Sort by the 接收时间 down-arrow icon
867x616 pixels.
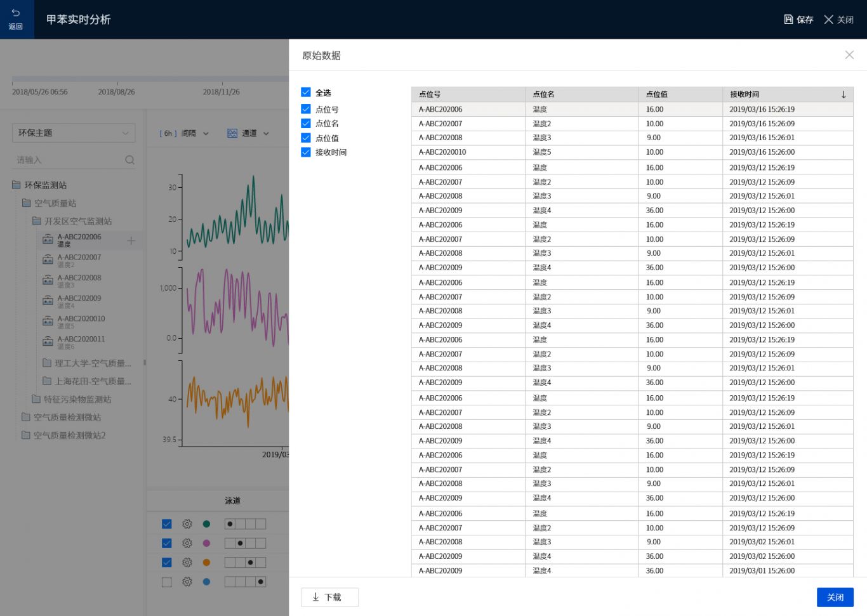coord(844,95)
